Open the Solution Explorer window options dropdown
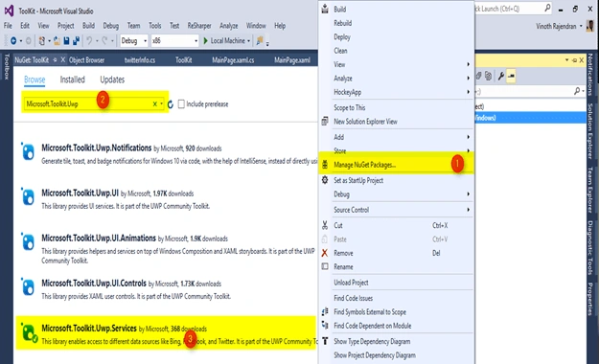 pos(567,60)
